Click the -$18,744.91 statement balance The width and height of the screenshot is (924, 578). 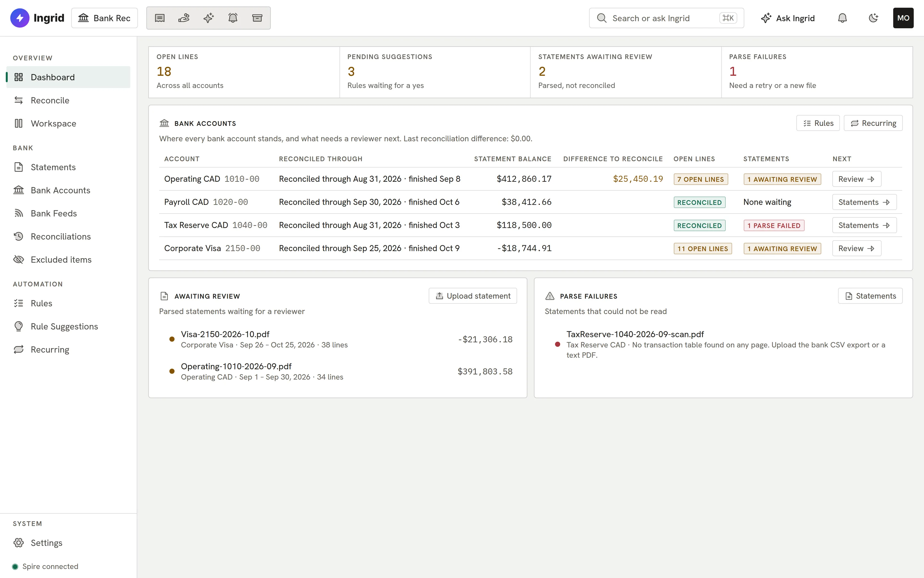point(524,248)
